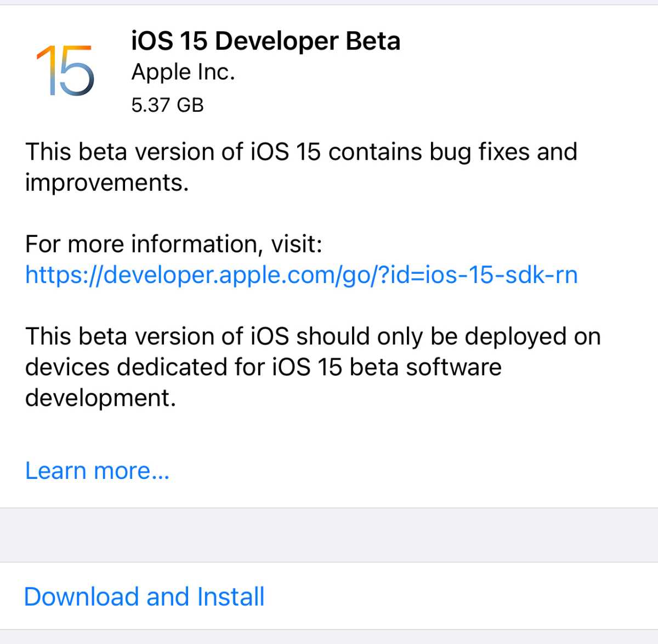Tap the blue "5" digit in the logo
Screen dimensions: 658x644
pos(76,71)
